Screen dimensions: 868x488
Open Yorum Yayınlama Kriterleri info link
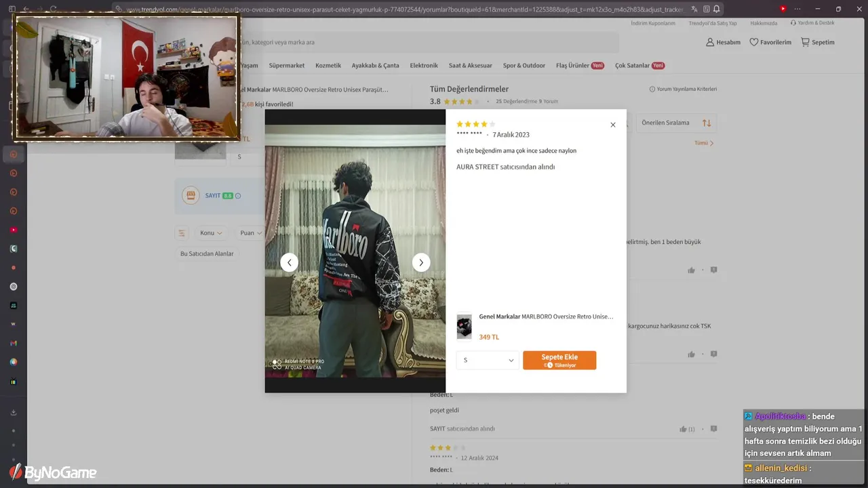point(683,89)
